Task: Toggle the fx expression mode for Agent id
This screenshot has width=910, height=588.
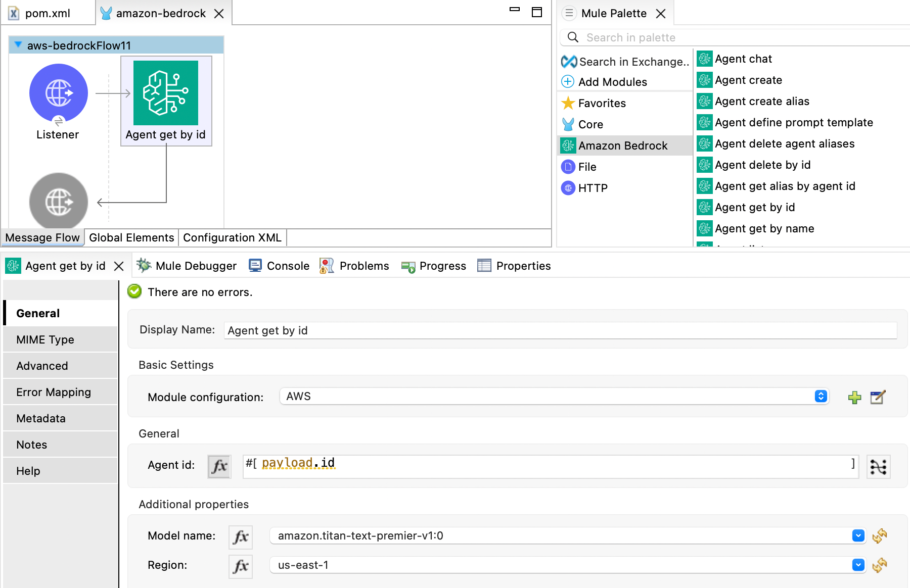Action: point(219,466)
